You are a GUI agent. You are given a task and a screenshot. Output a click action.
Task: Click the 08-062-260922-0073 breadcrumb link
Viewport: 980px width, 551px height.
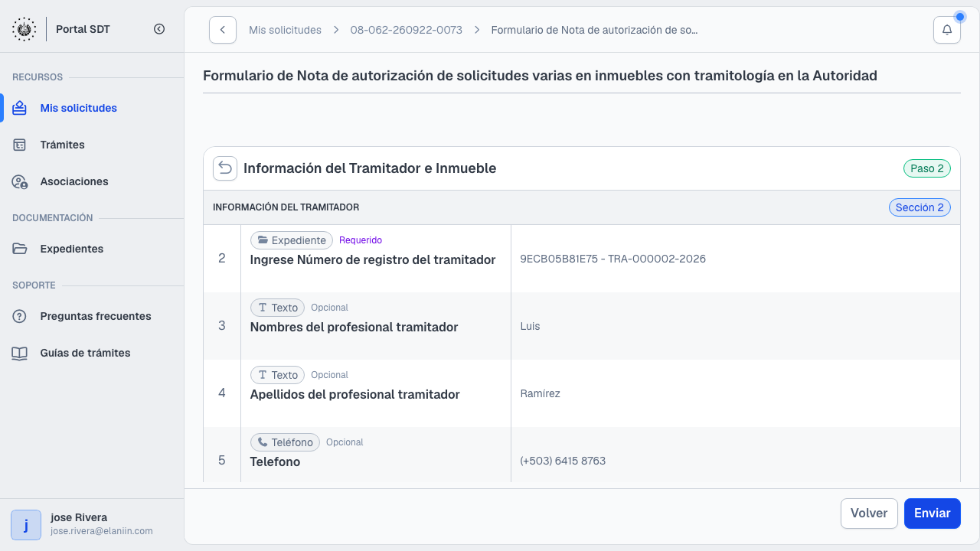pyautogui.click(x=407, y=30)
